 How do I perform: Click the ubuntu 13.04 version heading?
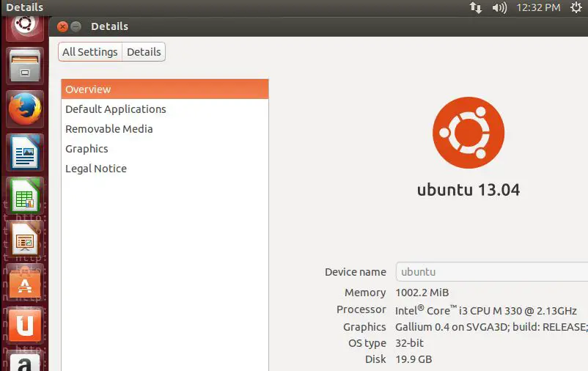point(468,190)
